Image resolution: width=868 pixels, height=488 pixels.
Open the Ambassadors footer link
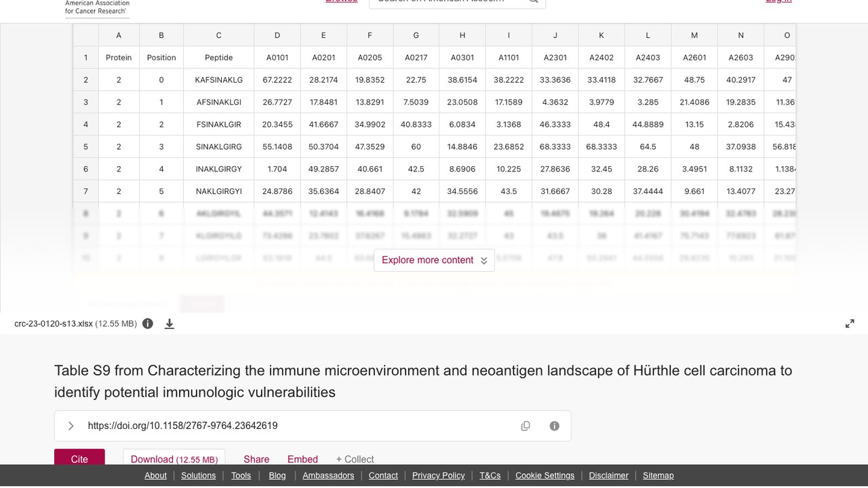tap(328, 476)
